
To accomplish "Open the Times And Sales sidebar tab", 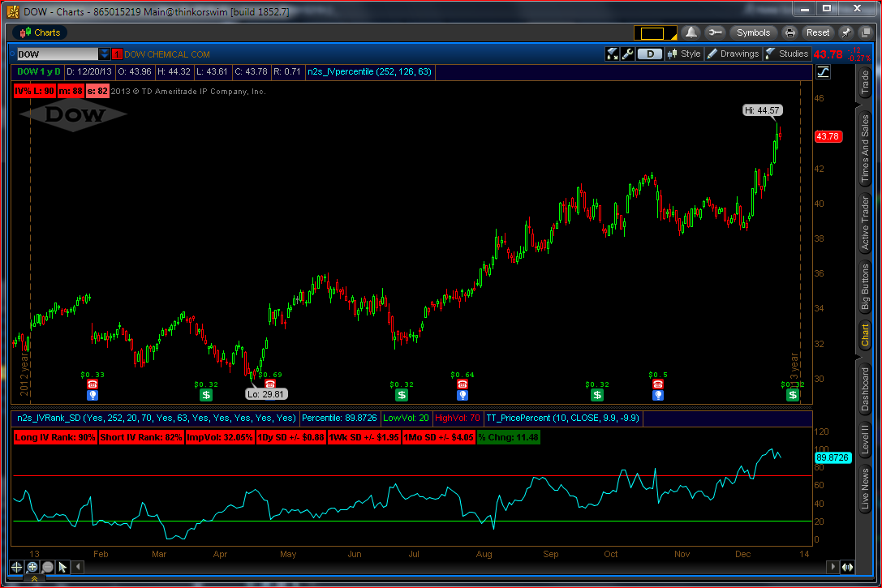I will pyautogui.click(x=865, y=148).
